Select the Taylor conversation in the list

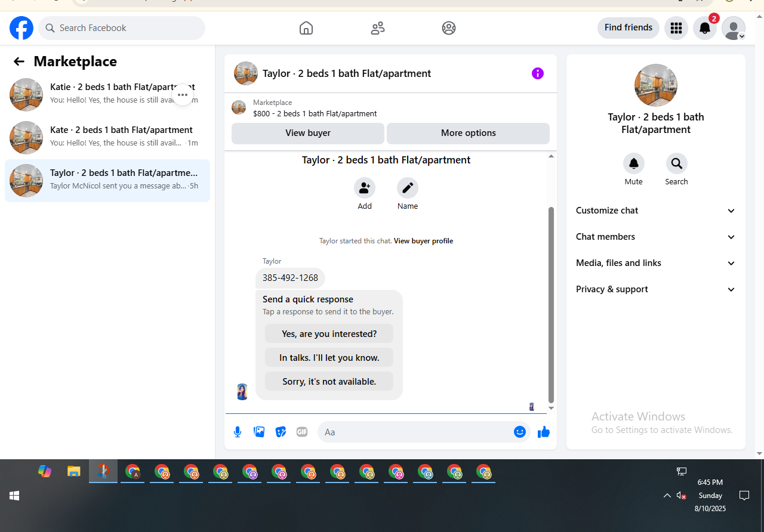(107, 181)
